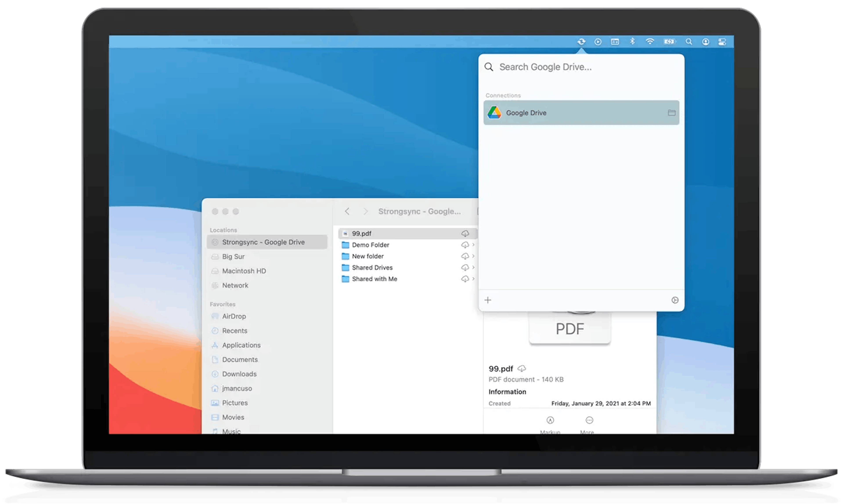The image size is (843, 504).
Task: Select the 99.pdf file row
Action: click(408, 233)
